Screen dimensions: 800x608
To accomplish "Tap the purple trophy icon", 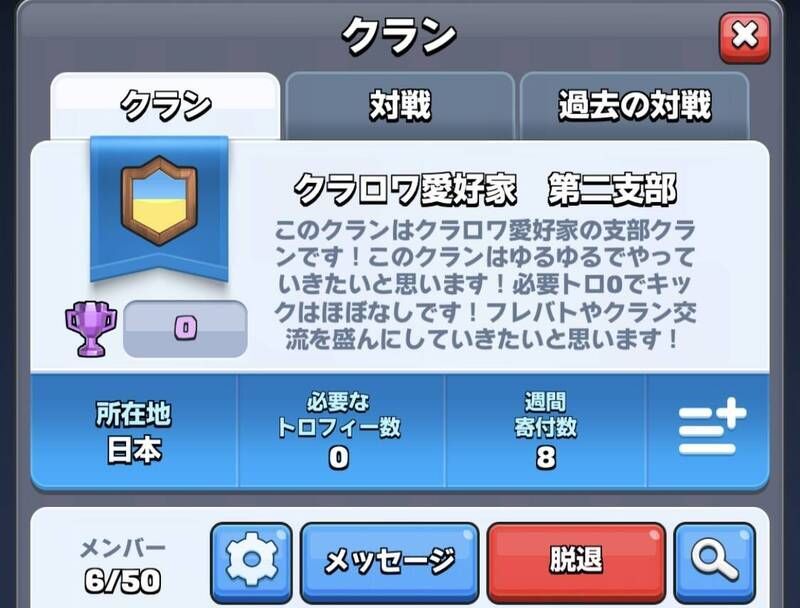I will 91,328.
